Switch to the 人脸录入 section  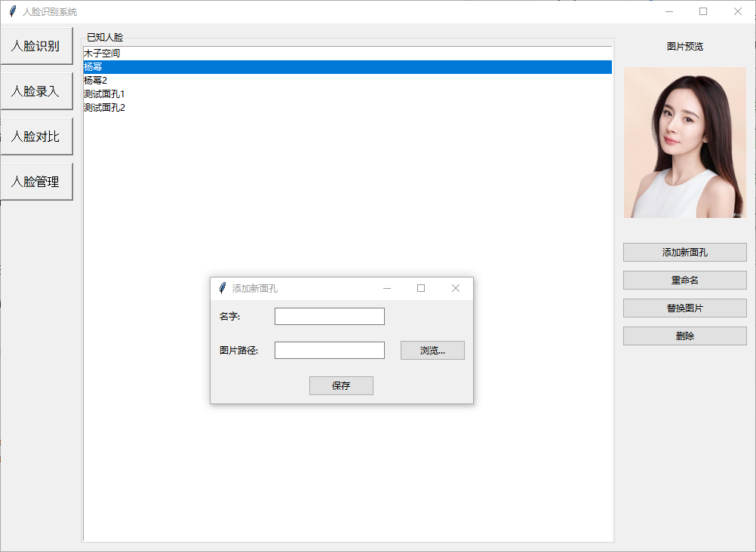tap(35, 91)
